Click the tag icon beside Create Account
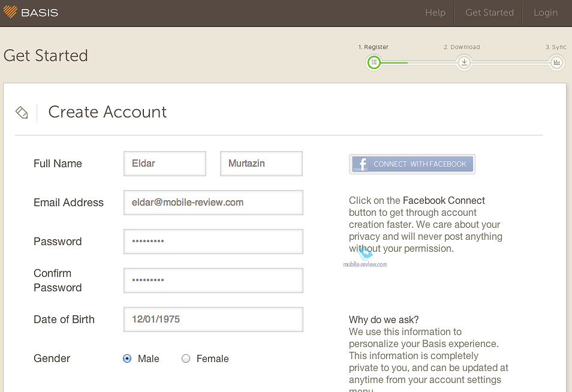Viewport: 572px width, 392px height. pos(22,112)
